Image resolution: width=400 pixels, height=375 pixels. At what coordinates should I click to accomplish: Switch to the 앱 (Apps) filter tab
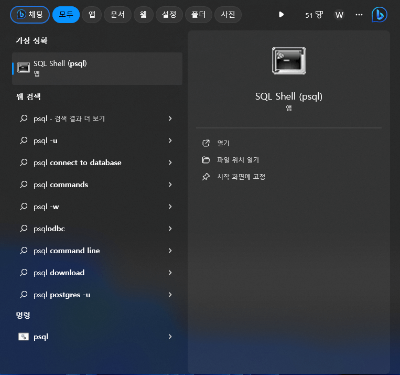pos(92,15)
